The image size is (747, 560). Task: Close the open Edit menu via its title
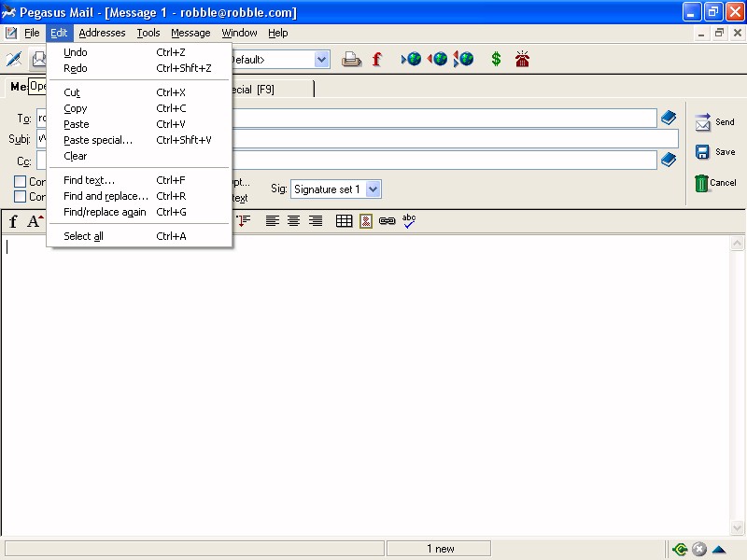[x=59, y=33]
